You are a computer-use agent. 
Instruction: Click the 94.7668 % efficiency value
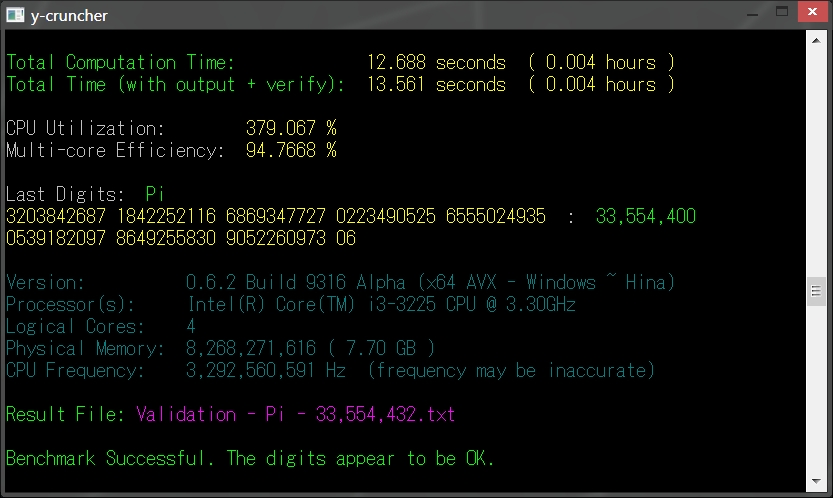(291, 150)
